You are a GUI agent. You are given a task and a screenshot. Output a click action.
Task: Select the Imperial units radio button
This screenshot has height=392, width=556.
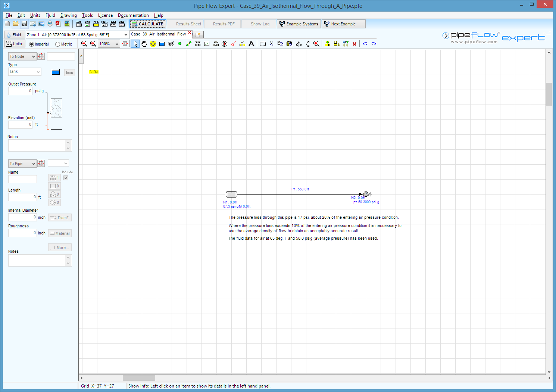click(x=31, y=44)
